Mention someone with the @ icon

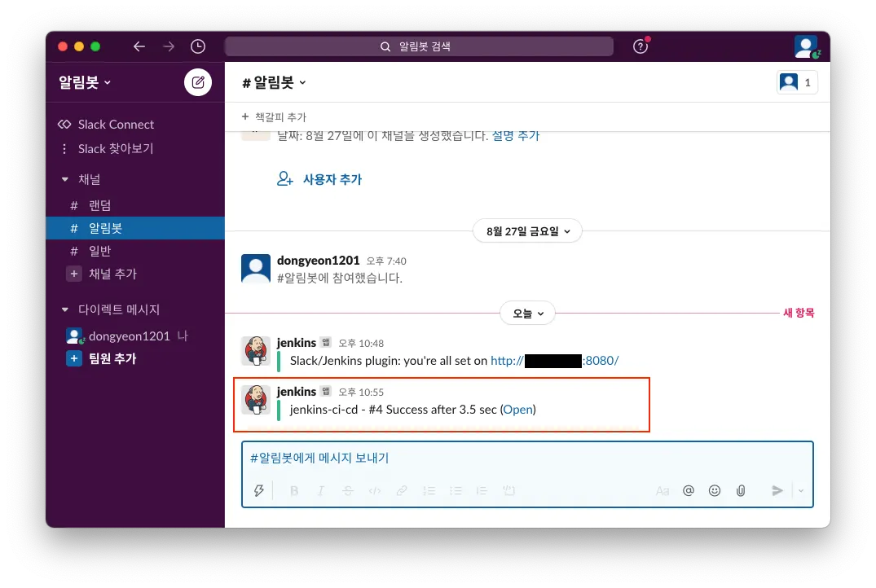(689, 490)
